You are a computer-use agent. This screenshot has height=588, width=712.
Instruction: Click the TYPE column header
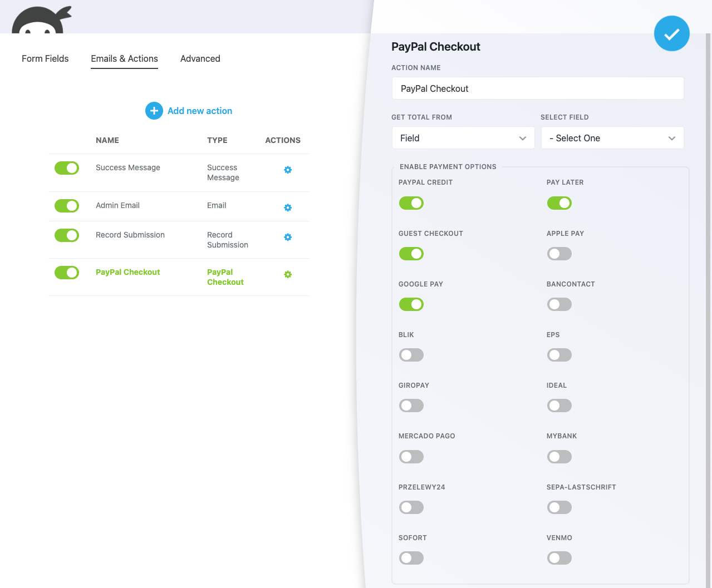click(x=217, y=140)
